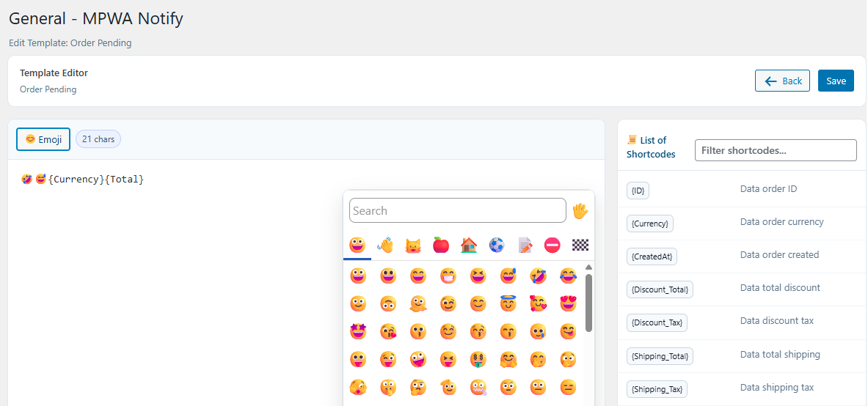This screenshot has height=406, width=868.
Task: Open the waving hand People emoji category
Action: tap(384, 245)
